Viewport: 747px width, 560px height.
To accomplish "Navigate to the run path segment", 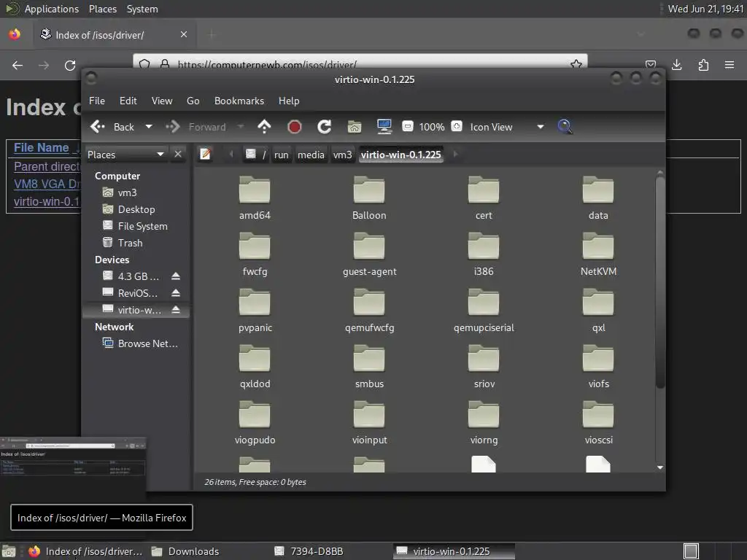I will (281, 155).
